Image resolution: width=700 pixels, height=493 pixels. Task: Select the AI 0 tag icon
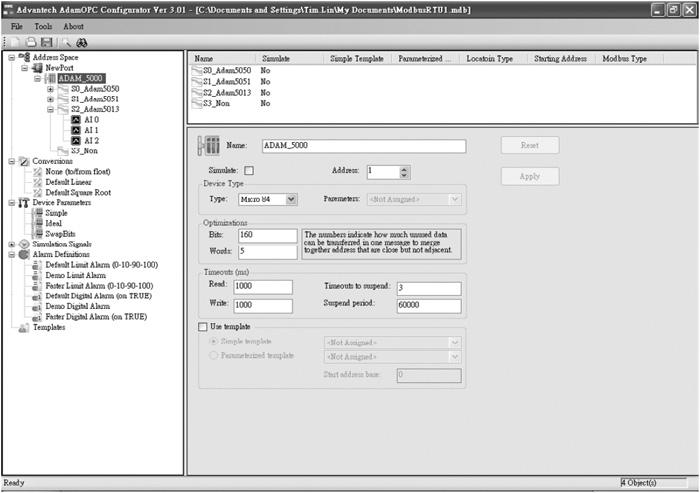click(76, 119)
